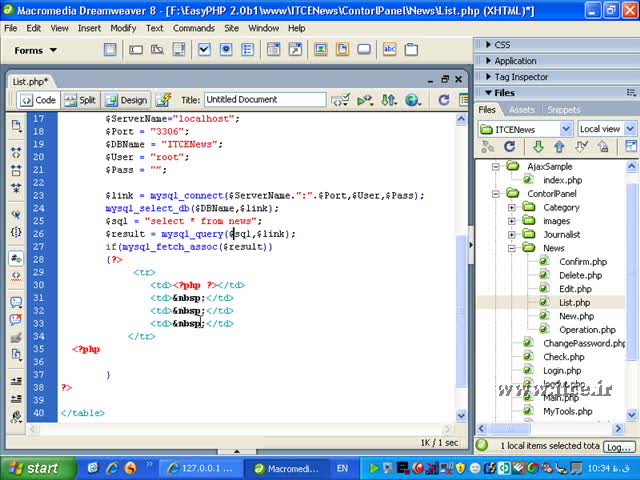Viewport: 640px width, 480px height.
Task: Expand the Category folder in file tree
Action: point(512,208)
